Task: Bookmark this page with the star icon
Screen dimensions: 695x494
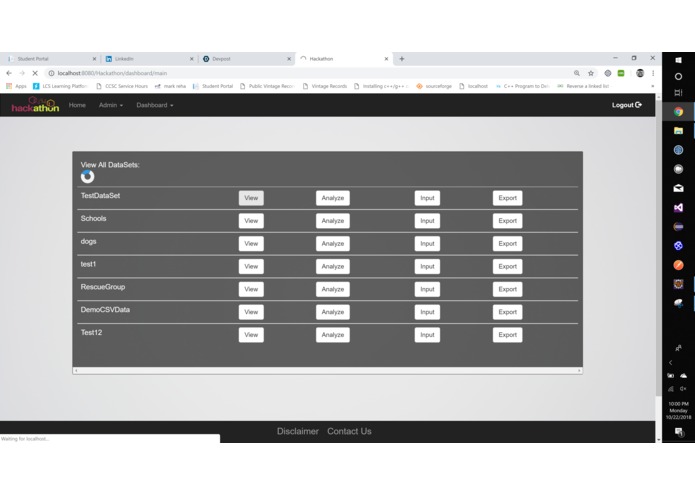Action: tap(591, 73)
